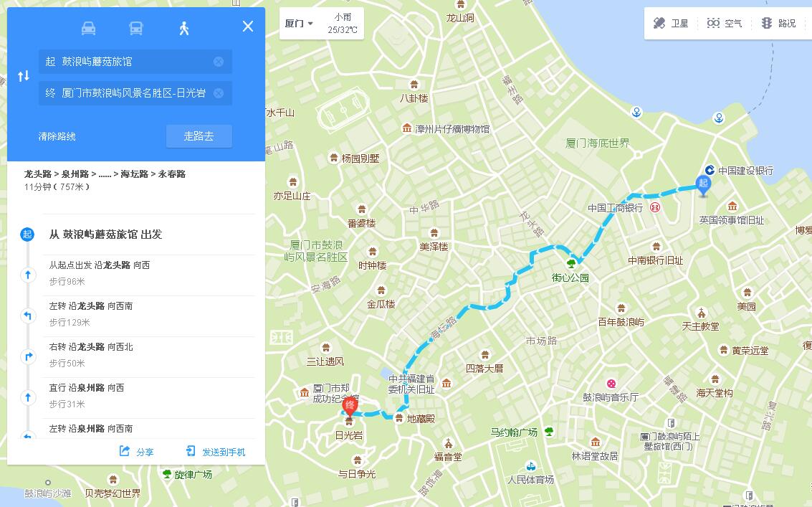
Task: Select the walking route mode icon
Action: tap(184, 28)
